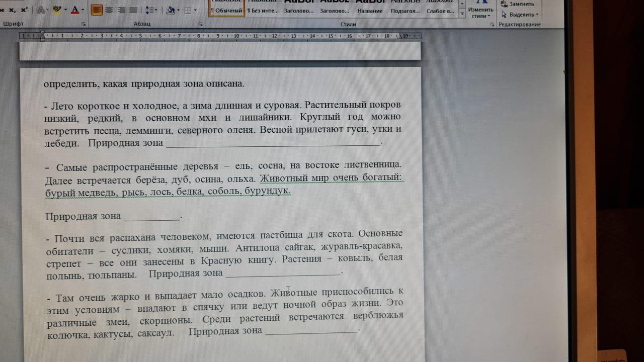Click the blank after кактусы, саксаул

[311, 330]
